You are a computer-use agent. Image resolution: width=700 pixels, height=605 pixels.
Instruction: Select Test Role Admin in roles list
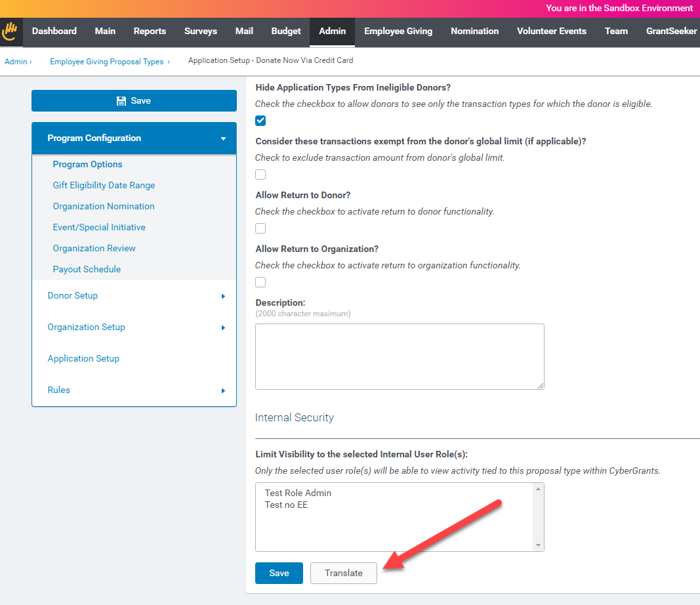pyautogui.click(x=298, y=493)
